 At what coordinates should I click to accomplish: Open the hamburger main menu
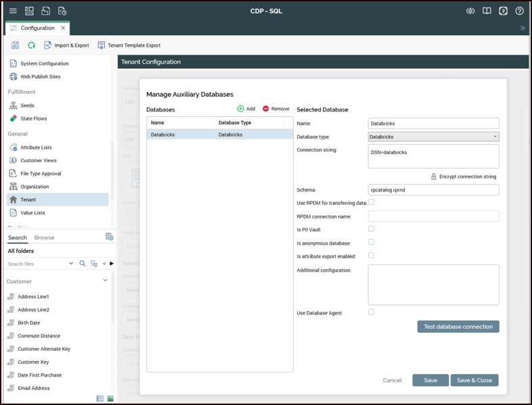coord(13,11)
